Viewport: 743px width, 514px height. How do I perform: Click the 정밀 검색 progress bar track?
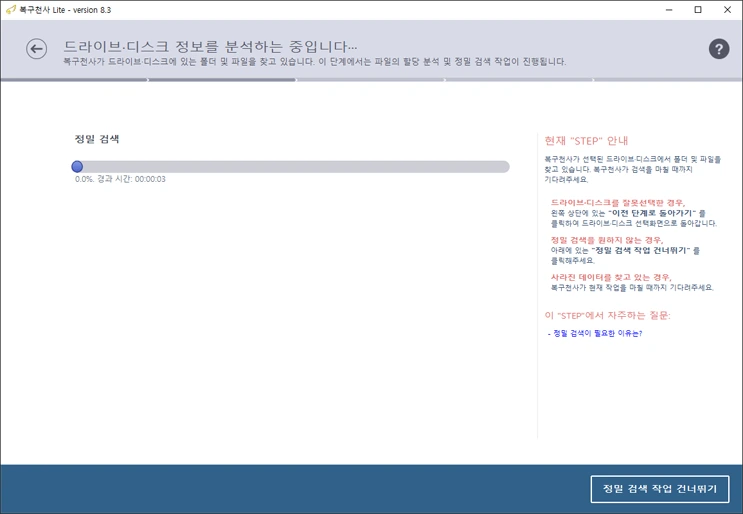[290, 166]
